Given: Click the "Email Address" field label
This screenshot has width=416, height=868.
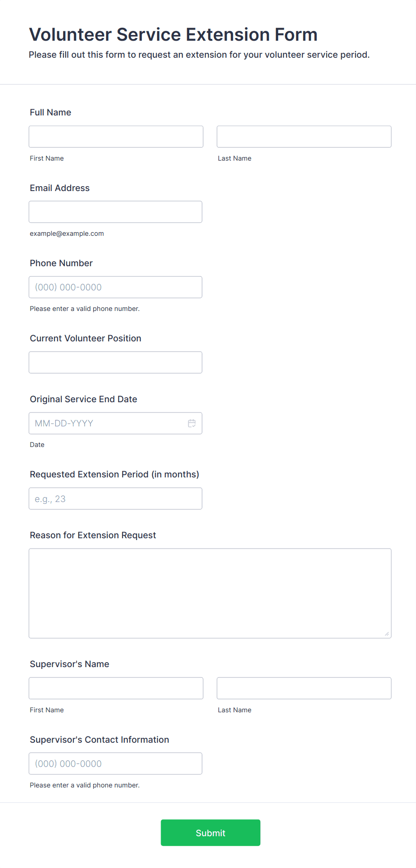Looking at the screenshot, I should (60, 188).
